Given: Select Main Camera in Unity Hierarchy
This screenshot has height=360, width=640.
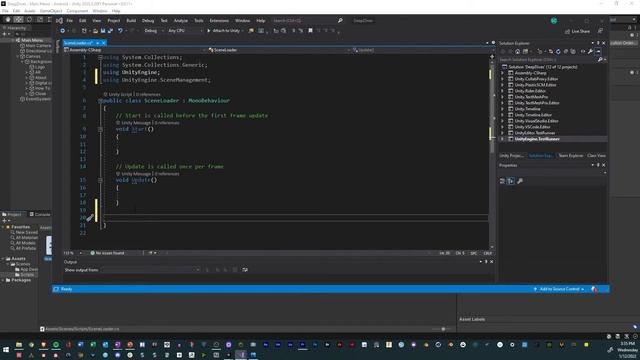Looking at the screenshot, I should pyautogui.click(x=38, y=46).
